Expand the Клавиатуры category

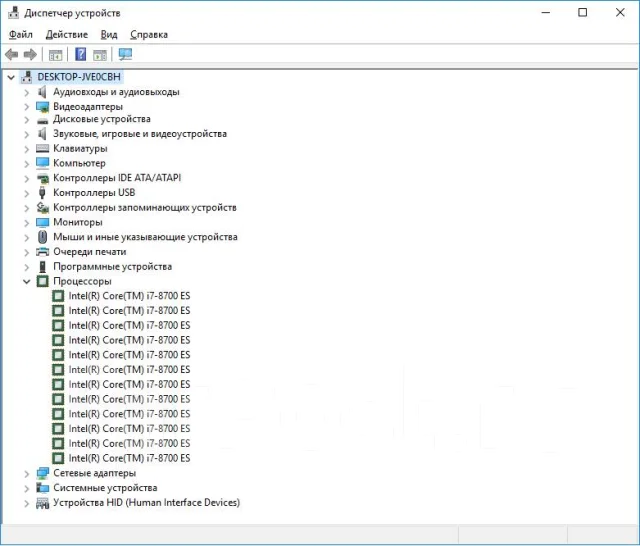point(27,149)
